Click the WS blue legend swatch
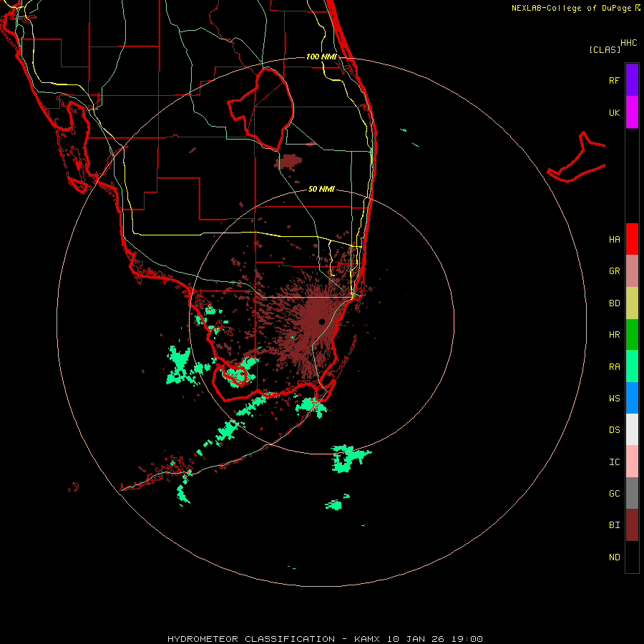This screenshot has height=644, width=644. [632, 398]
